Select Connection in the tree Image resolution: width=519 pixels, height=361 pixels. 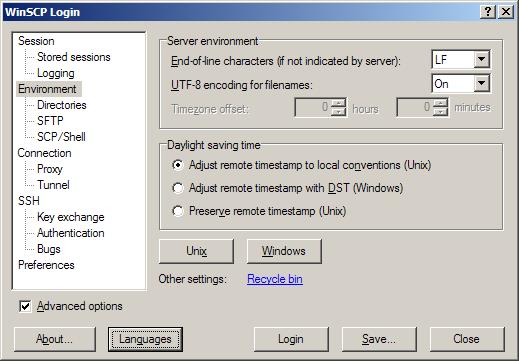pos(44,153)
